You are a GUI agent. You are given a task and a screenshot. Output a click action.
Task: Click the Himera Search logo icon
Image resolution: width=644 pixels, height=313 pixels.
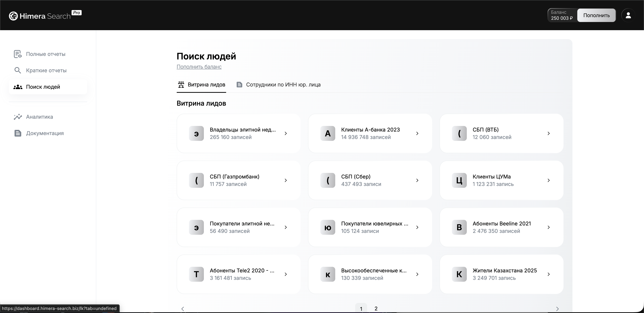point(13,16)
